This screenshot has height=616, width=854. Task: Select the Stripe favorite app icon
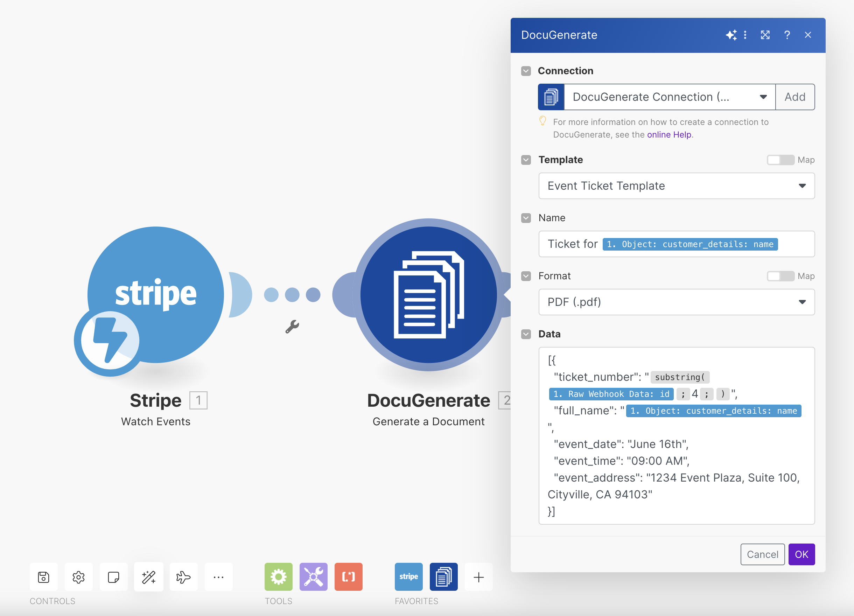click(x=409, y=577)
